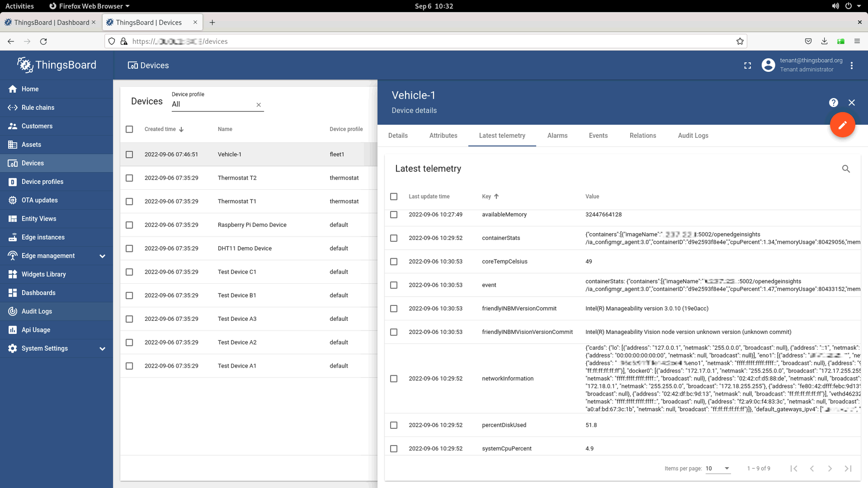Image resolution: width=868 pixels, height=488 pixels.
Task: Click the browser URL address bar
Action: 425,41
